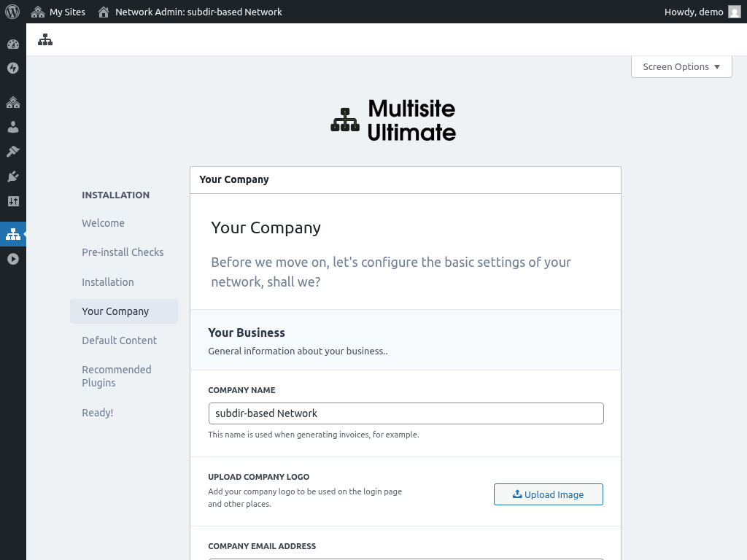Screen dimensions: 747x560
Task: Go to the Ready! step
Action: (x=97, y=413)
